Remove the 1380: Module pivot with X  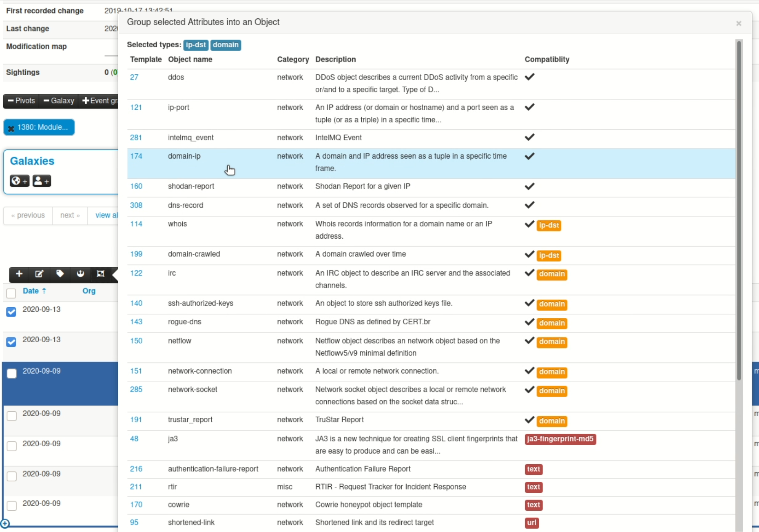tap(11, 129)
